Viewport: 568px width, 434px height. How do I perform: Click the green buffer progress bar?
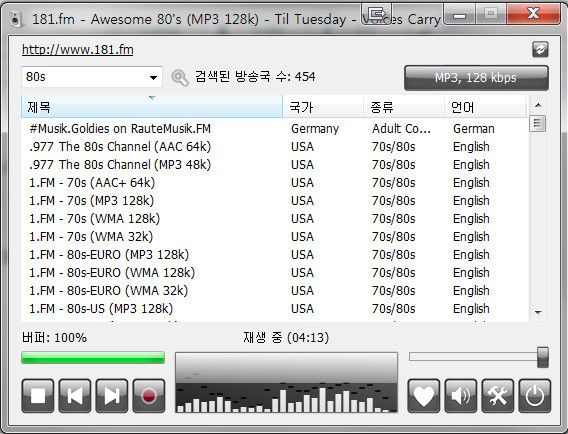click(93, 357)
